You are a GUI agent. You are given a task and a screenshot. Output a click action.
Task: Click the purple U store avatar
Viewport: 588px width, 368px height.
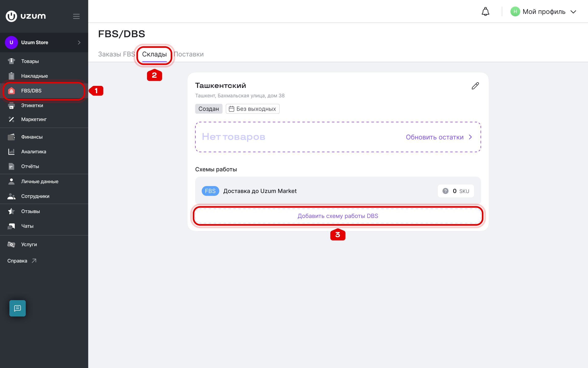click(11, 42)
